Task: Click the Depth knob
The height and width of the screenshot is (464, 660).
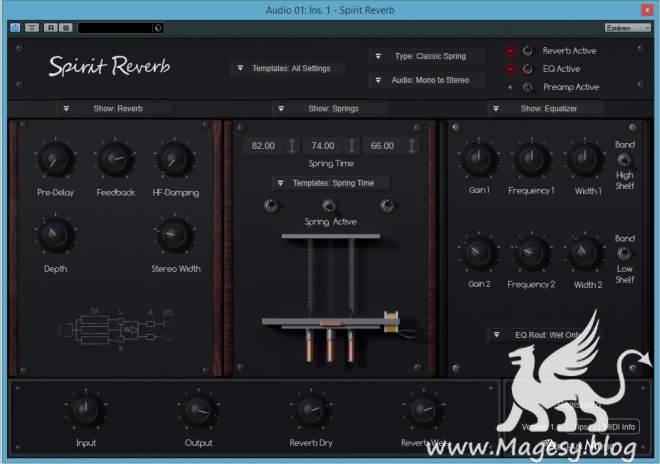Action: click(x=56, y=235)
